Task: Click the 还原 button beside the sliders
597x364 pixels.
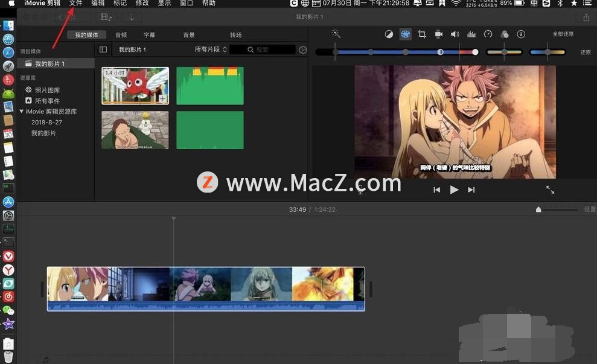Action: [x=586, y=53]
